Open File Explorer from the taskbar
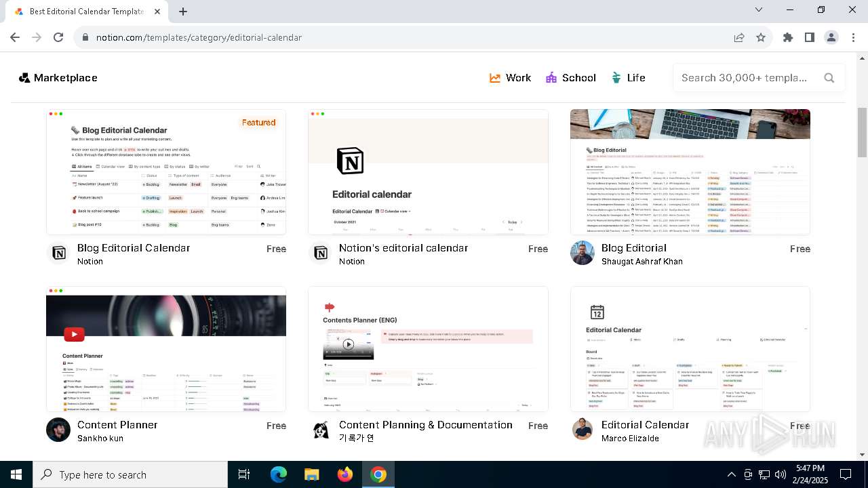 [312, 474]
